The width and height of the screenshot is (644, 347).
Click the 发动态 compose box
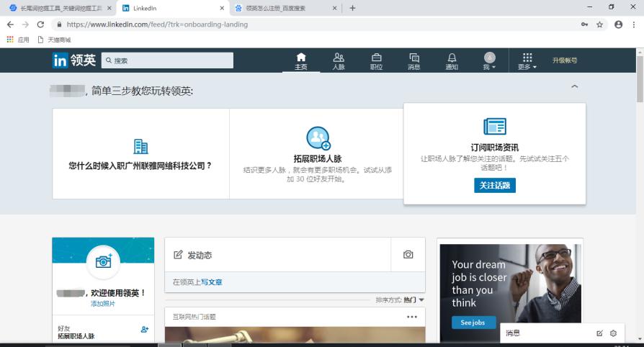pyautogui.click(x=277, y=255)
